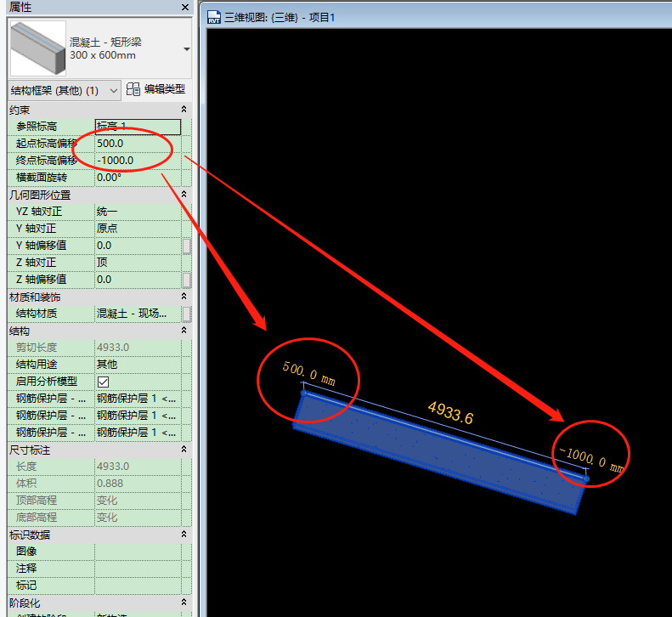
Task: Select the Y 轴对正 value 原点
Action: pos(138,228)
